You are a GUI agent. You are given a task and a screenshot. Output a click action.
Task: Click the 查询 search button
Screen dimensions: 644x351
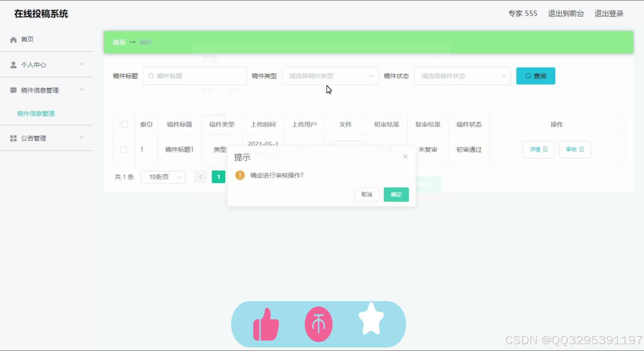(x=536, y=76)
